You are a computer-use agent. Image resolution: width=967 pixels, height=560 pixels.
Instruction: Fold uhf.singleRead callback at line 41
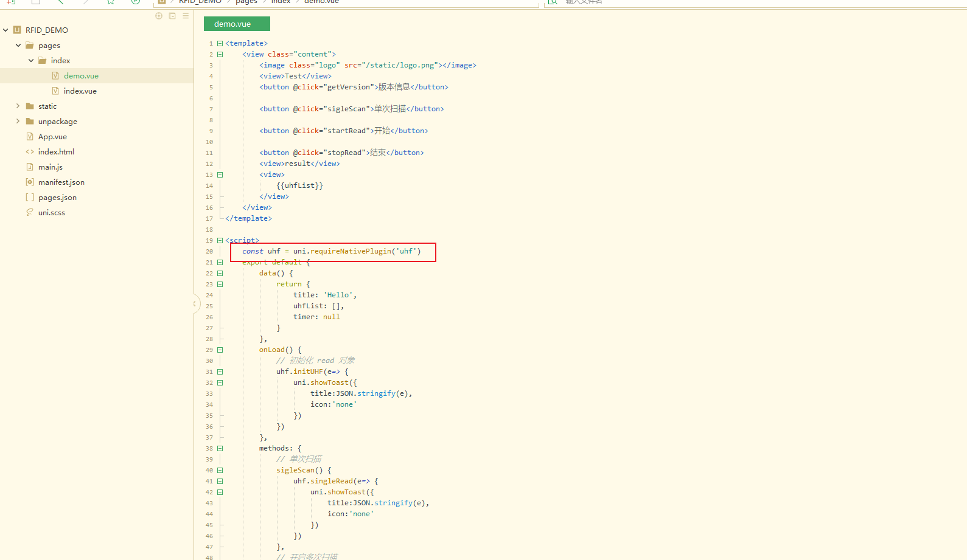220,481
